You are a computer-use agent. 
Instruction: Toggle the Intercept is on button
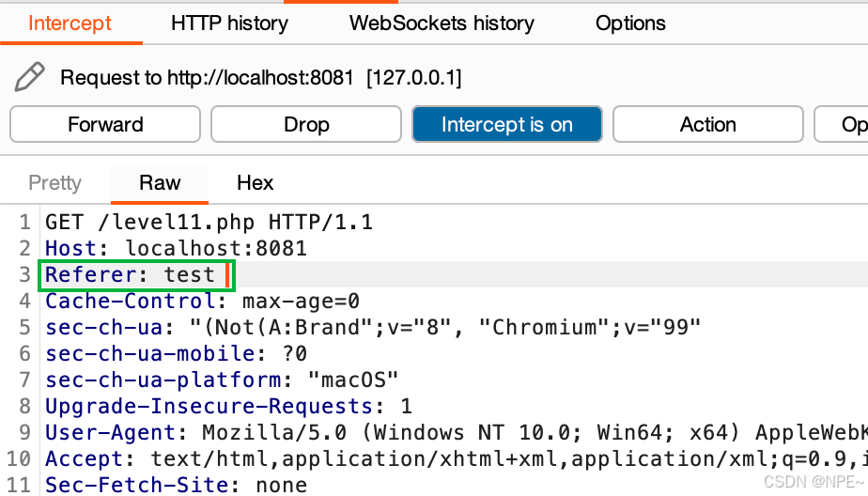tap(507, 125)
